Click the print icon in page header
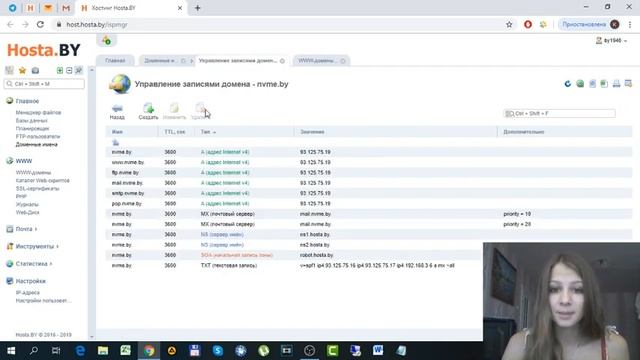640x360 pixels. tap(616, 84)
